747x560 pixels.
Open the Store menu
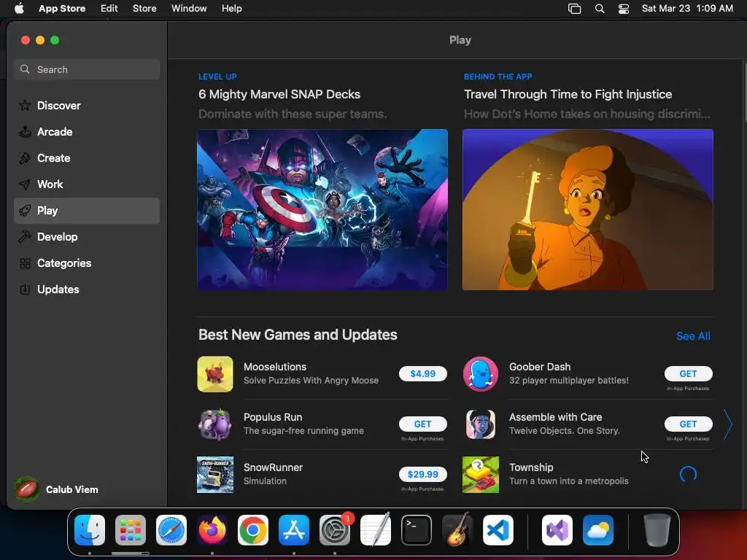144,9
